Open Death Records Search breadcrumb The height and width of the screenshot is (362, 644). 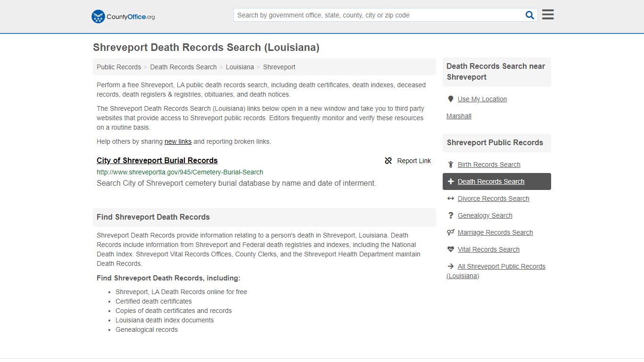tap(183, 67)
